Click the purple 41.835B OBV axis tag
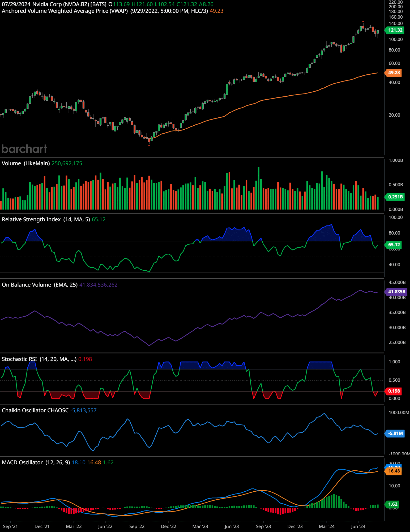 coord(396,292)
